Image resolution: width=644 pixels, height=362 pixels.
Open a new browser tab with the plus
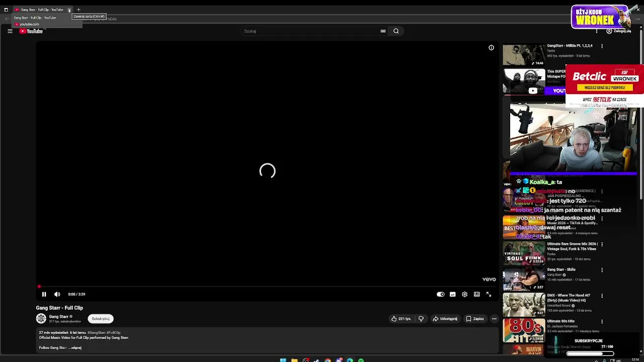(x=78, y=10)
